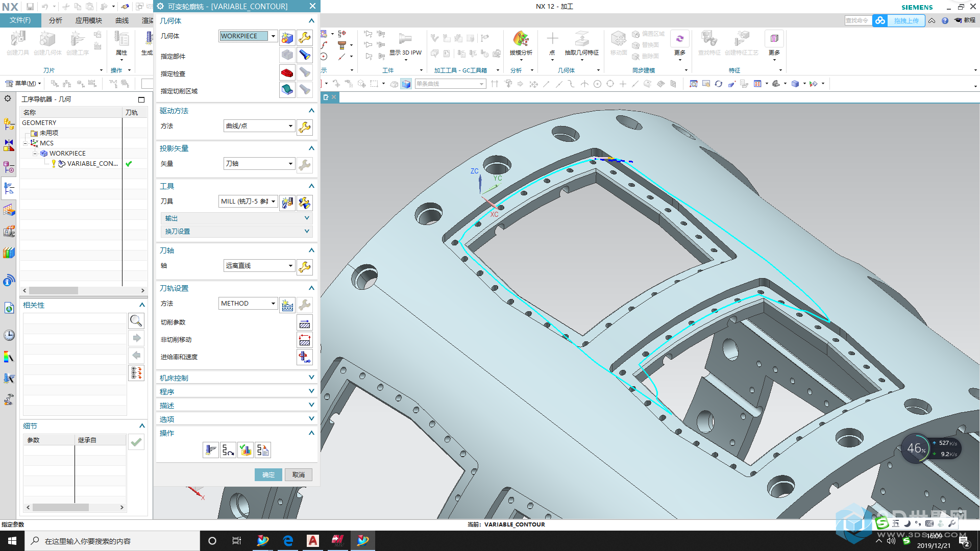Collapse the 相关性 panel
This screenshot has width=980, height=551.
pyautogui.click(x=142, y=305)
